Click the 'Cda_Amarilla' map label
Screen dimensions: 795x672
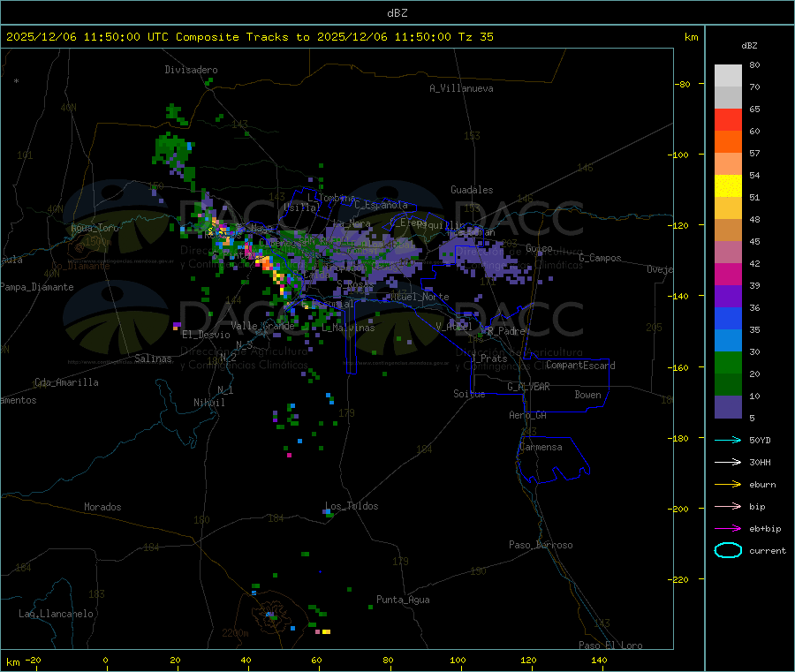[66, 382]
